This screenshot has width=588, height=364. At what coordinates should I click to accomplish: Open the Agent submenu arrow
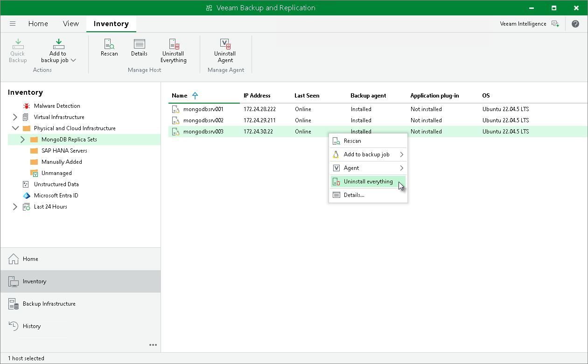401,168
